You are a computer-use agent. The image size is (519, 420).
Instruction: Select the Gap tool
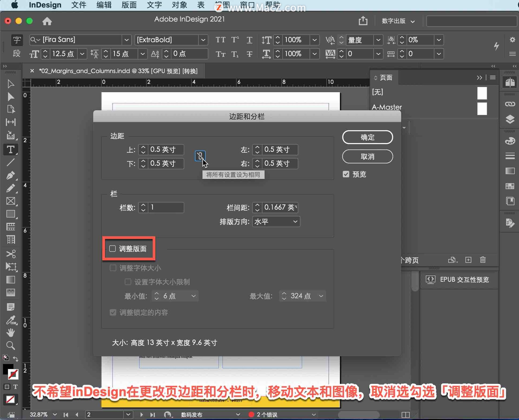pos(11,122)
